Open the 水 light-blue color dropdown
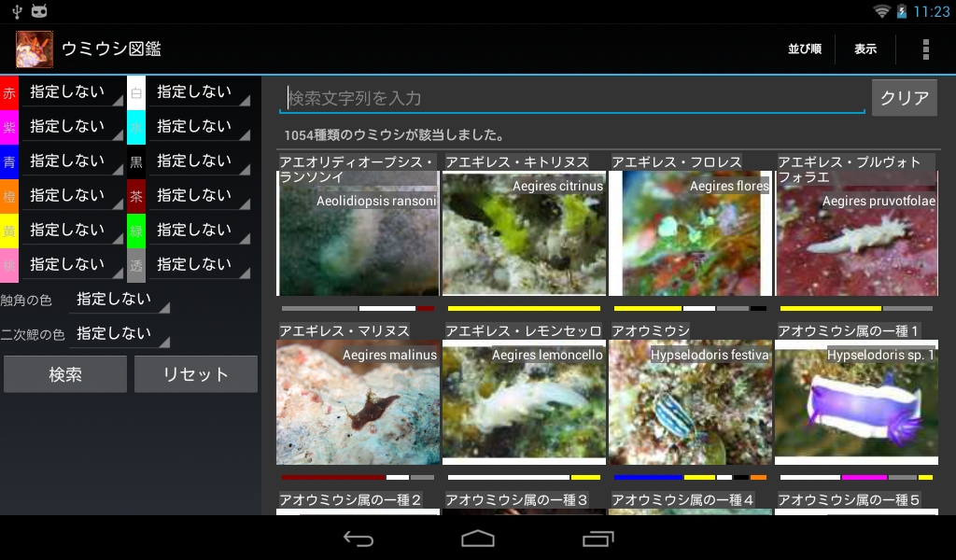Screen dimensions: 956x560 200,127
